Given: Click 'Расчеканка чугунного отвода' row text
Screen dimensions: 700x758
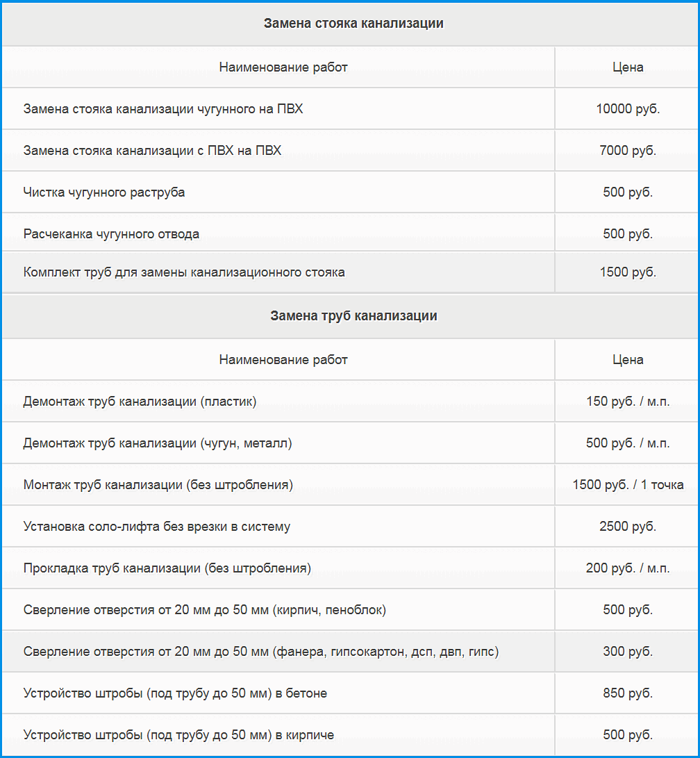Looking at the screenshot, I should click(111, 234).
